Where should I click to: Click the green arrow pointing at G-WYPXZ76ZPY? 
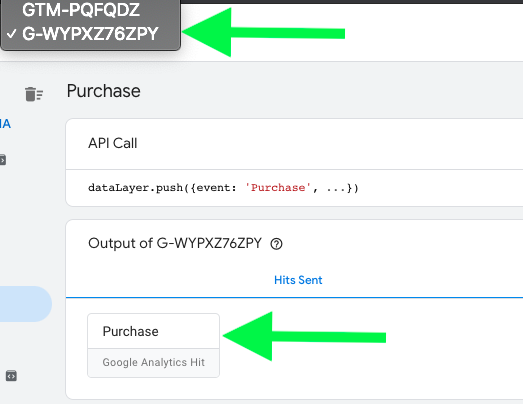pos(264,33)
